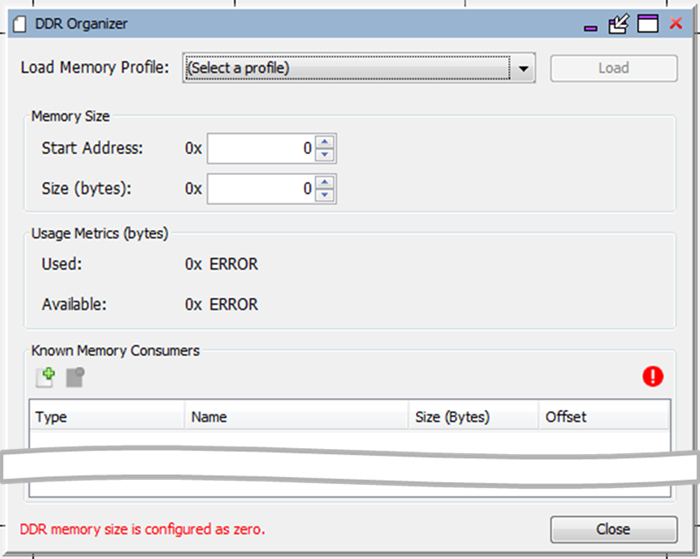
Task: Click the add memory consumer icon
Action: click(x=46, y=377)
